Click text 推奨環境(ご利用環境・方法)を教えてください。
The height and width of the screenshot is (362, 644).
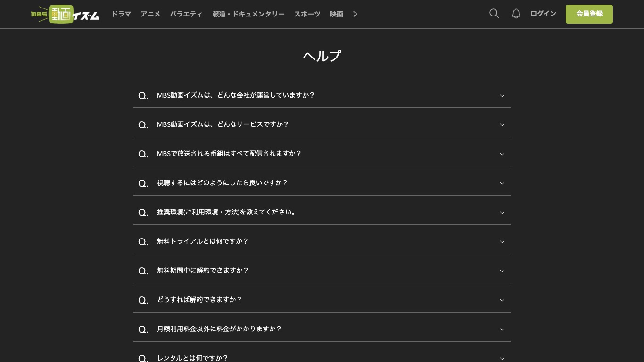227,212
